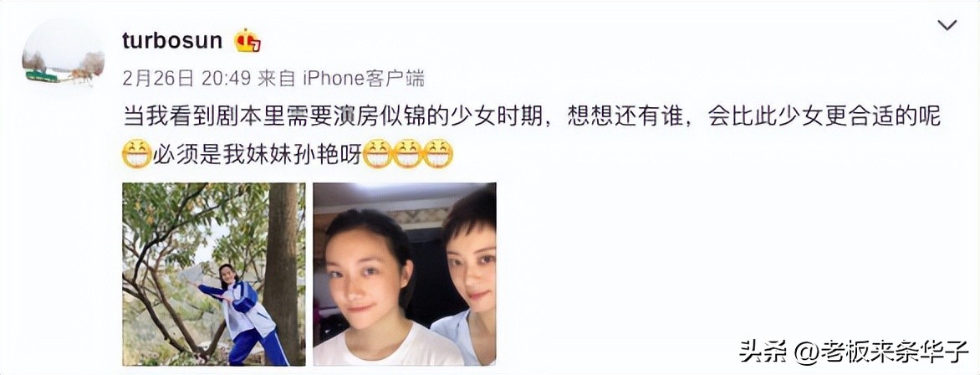Screen dimensions: 980x375
Task: Click the clause 会比此少女更合适的呢
Action: click(x=824, y=116)
